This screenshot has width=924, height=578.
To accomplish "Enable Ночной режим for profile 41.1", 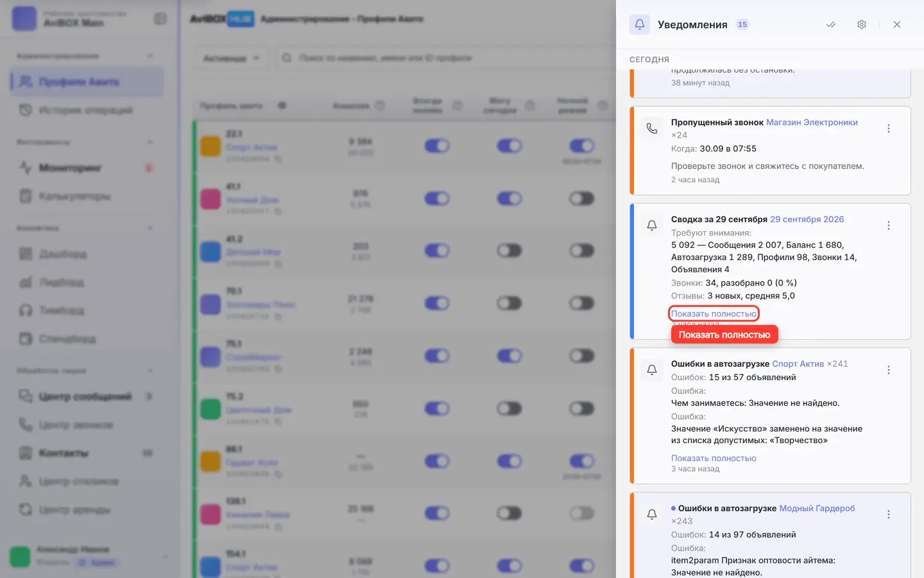I will pyautogui.click(x=582, y=198).
